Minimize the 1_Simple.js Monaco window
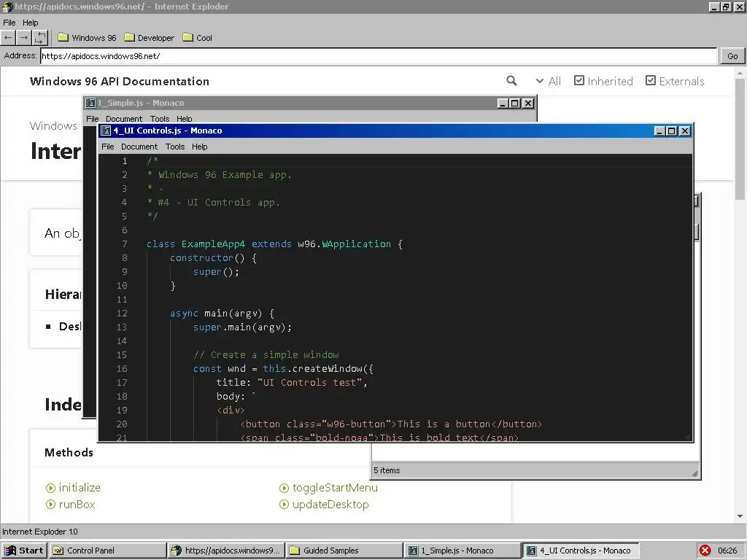 pyautogui.click(x=503, y=103)
